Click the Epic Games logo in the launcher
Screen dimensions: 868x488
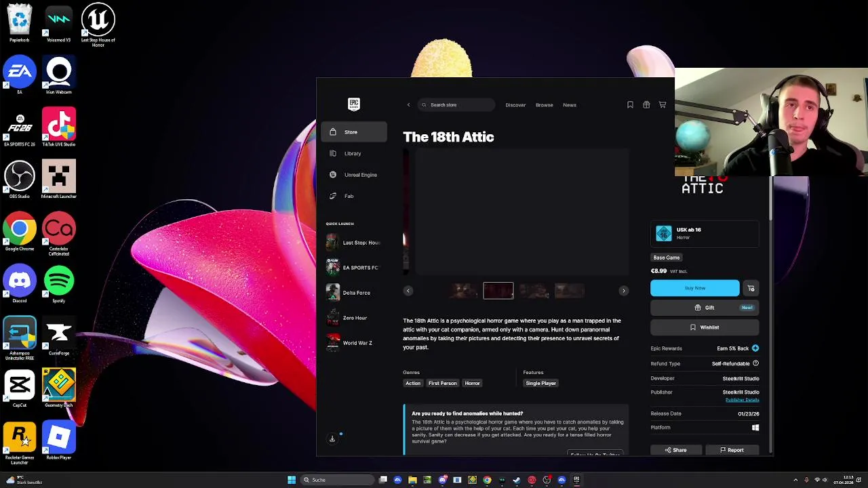353,104
